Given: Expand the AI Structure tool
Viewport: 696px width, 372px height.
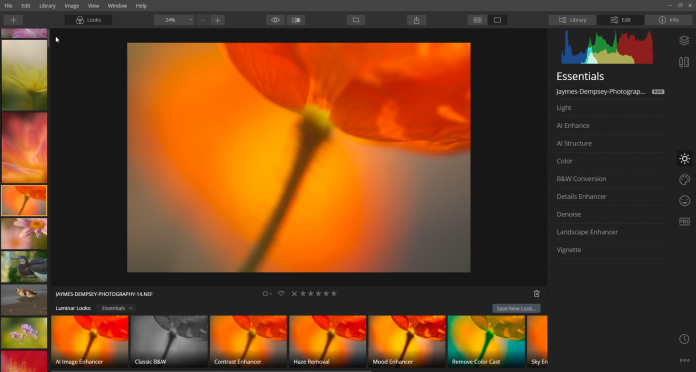Looking at the screenshot, I should [610, 143].
